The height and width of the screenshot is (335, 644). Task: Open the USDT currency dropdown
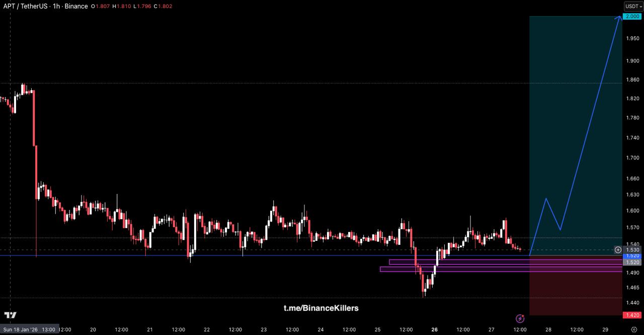[633, 7]
